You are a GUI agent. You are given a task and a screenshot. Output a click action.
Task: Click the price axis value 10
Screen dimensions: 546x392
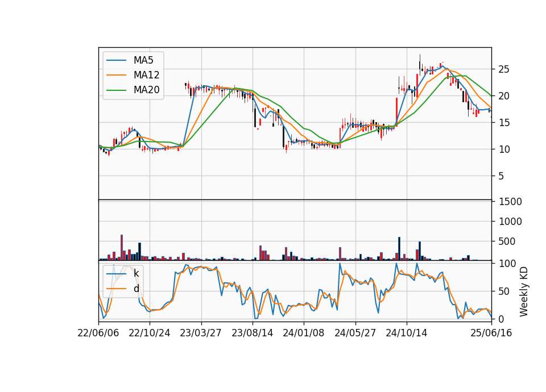pyautogui.click(x=503, y=149)
